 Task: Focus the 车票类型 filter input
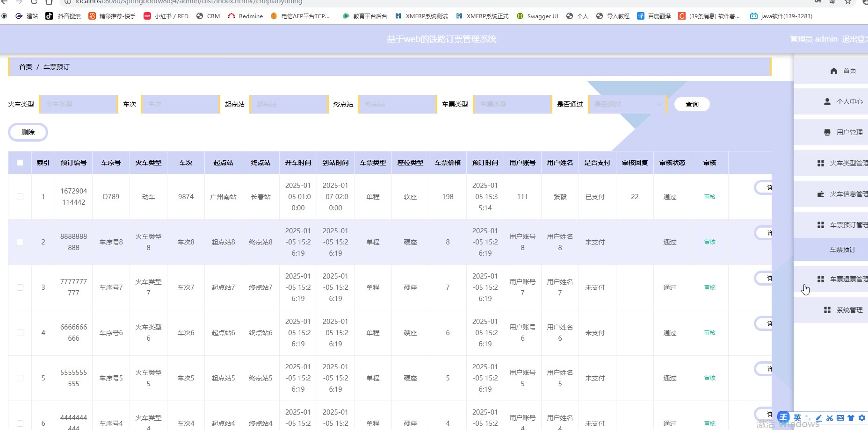pyautogui.click(x=512, y=104)
